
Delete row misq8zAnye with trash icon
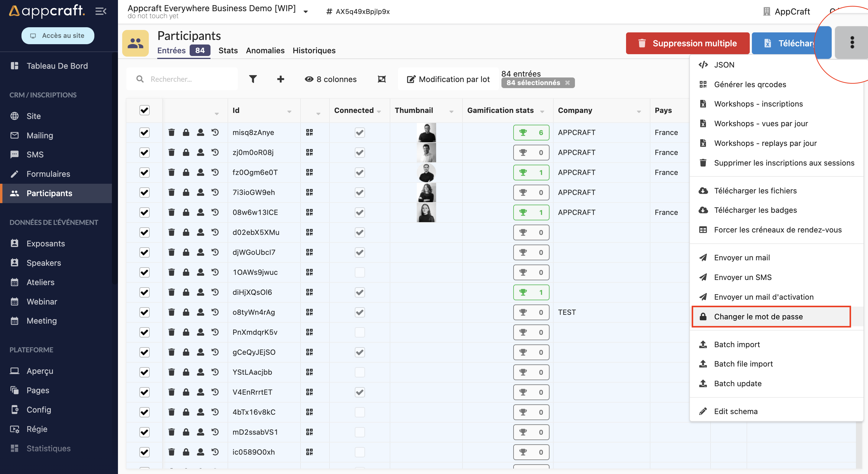[171, 133]
